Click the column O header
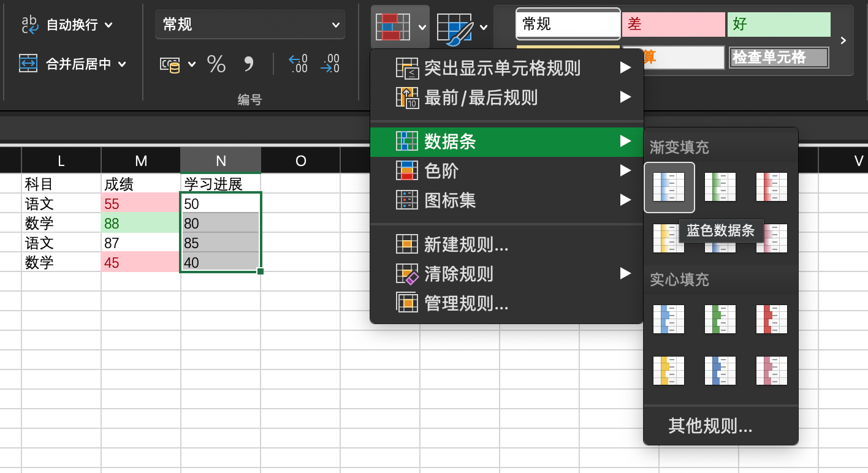Viewport: 868px width, 473px height. pyautogui.click(x=300, y=161)
